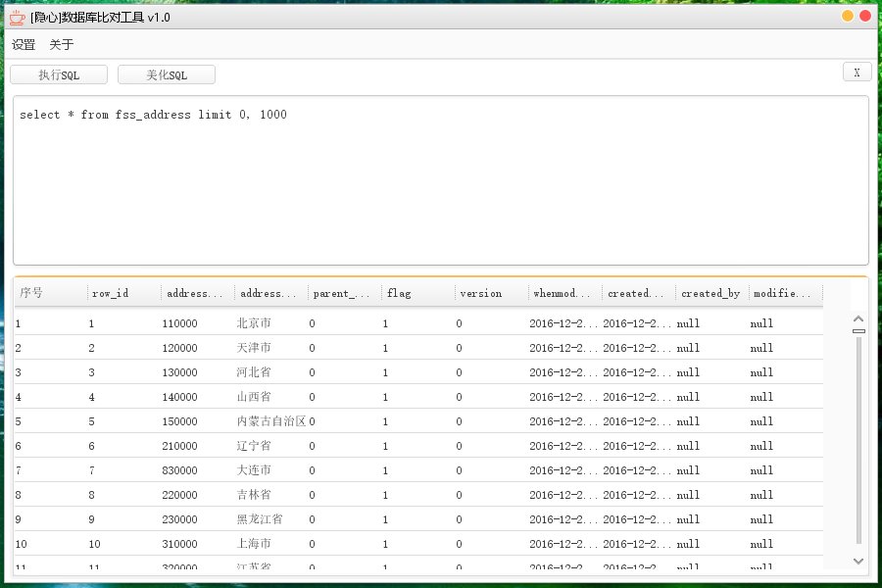This screenshot has width=882, height=588.
Task: Click the address code 310000
Action: (x=180, y=544)
